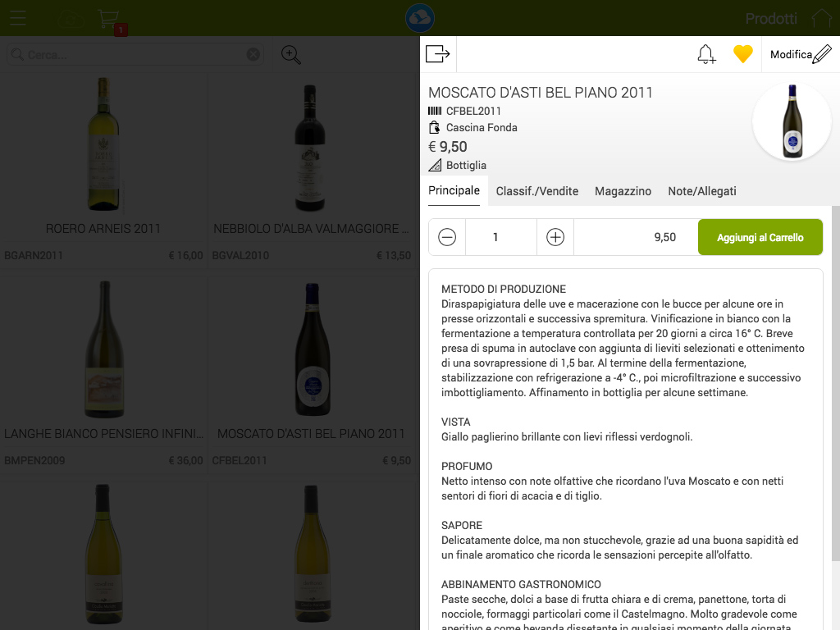840x630 pixels.
Task: Click the NEBBIOLO D'ALBA VALMAGGIORE title
Action: [x=311, y=229]
